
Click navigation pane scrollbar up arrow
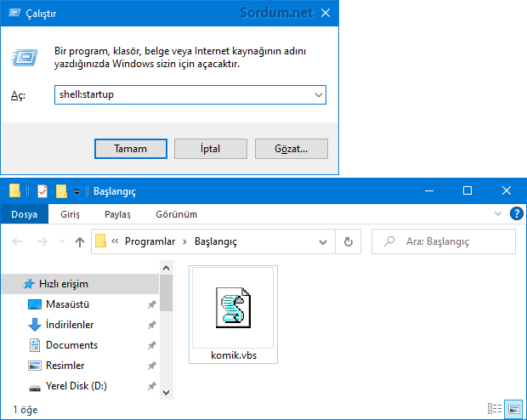click(166, 268)
